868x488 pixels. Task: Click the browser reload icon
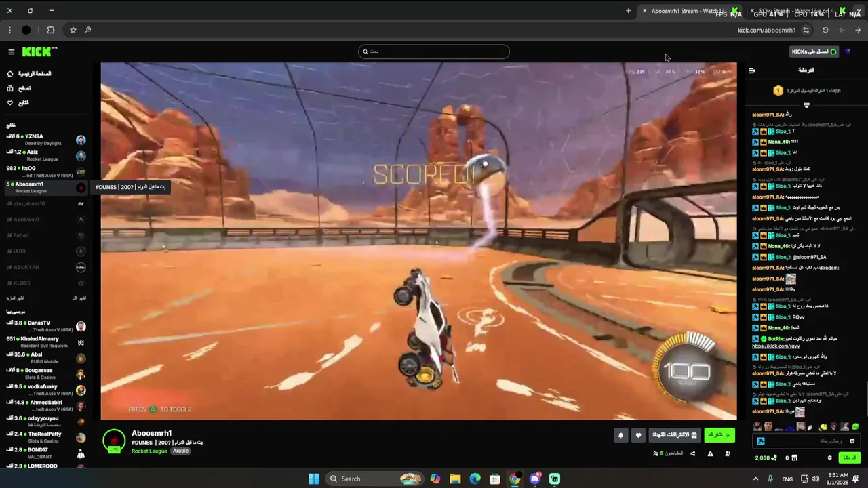[x=825, y=30]
